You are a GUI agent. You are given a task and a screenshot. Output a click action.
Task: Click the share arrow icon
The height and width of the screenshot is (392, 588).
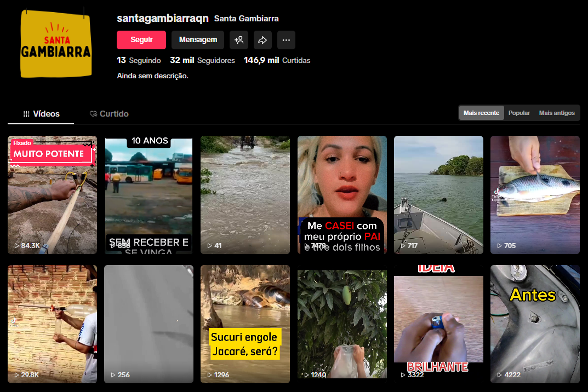(x=262, y=40)
